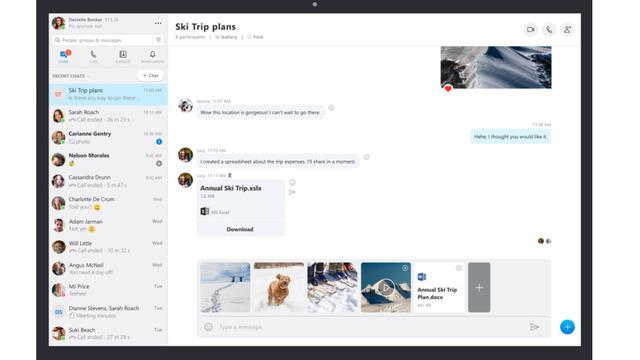
Task: Open the Carianne Gentry chat
Action: click(108, 138)
